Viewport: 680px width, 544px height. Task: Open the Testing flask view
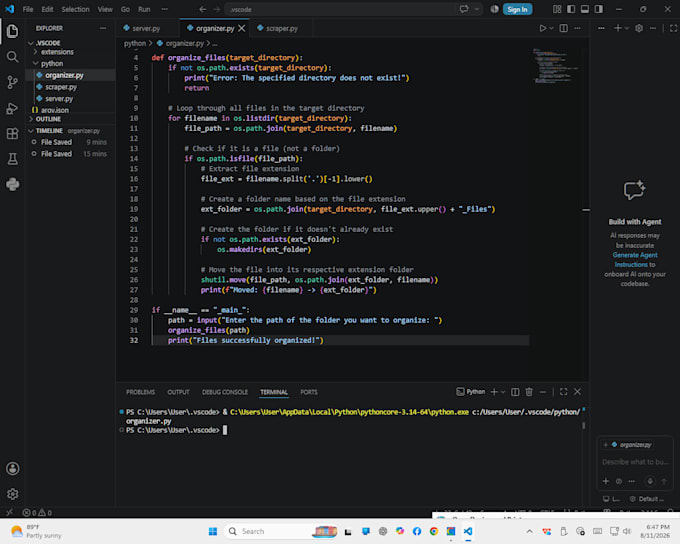(x=13, y=159)
